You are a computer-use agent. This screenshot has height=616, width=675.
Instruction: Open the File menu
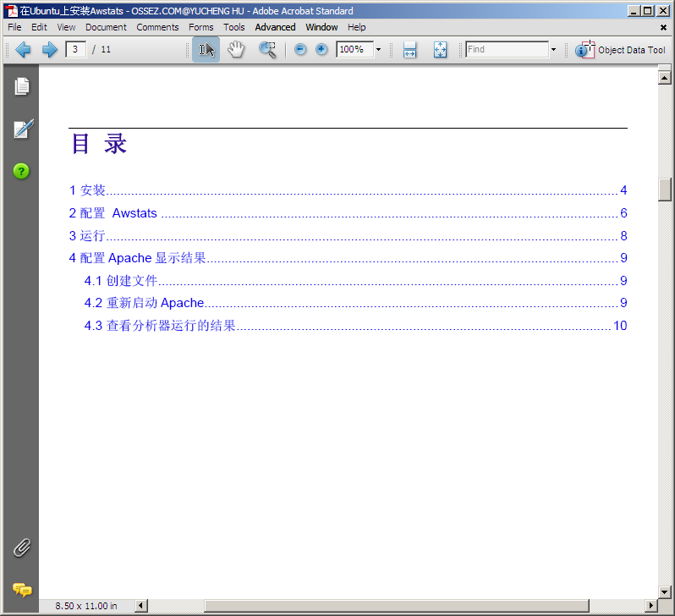point(14,27)
